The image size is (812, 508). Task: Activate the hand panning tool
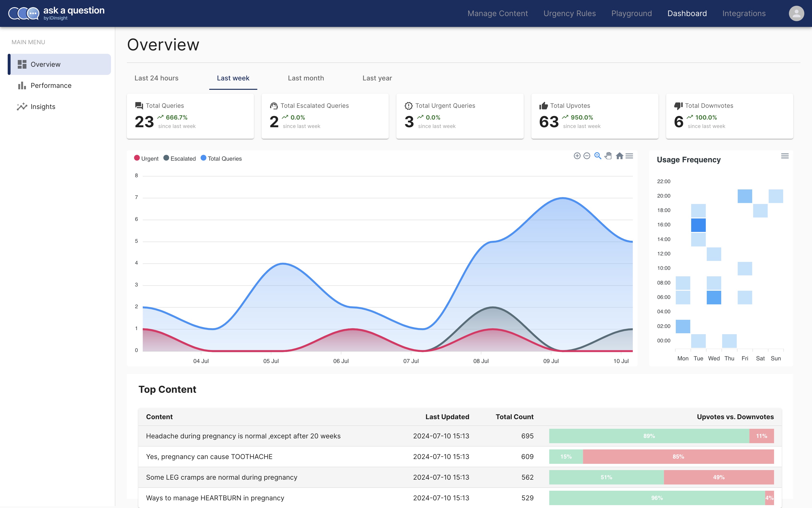608,156
